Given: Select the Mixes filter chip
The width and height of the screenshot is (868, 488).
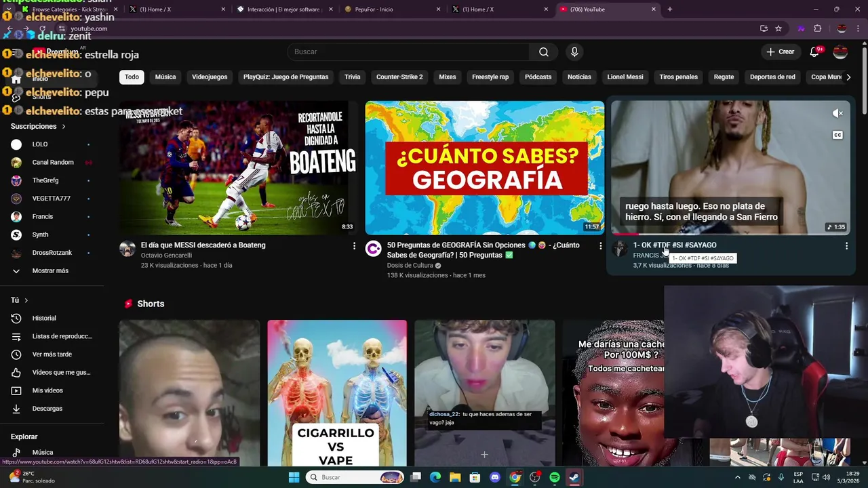Looking at the screenshot, I should click(x=448, y=77).
